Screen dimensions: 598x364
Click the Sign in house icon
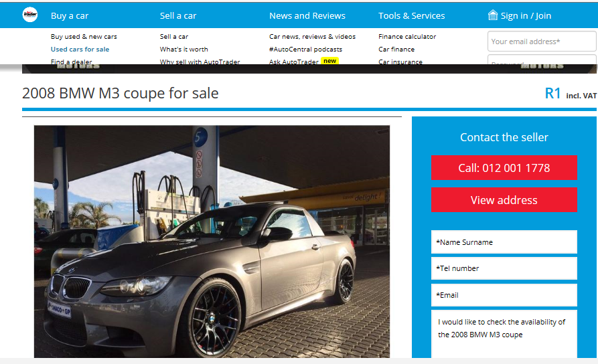493,15
